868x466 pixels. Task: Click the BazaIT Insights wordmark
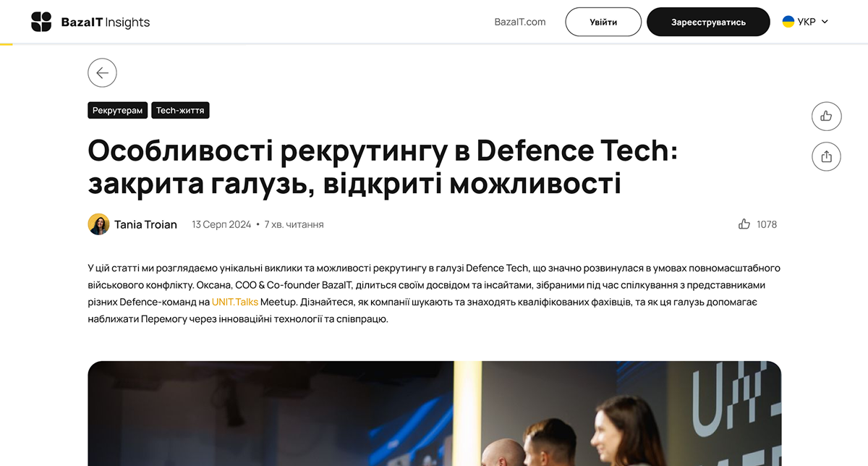(x=106, y=22)
